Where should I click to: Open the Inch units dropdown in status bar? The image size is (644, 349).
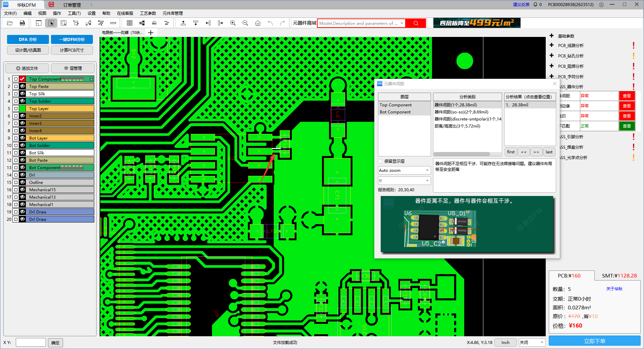pyautogui.click(x=505, y=343)
